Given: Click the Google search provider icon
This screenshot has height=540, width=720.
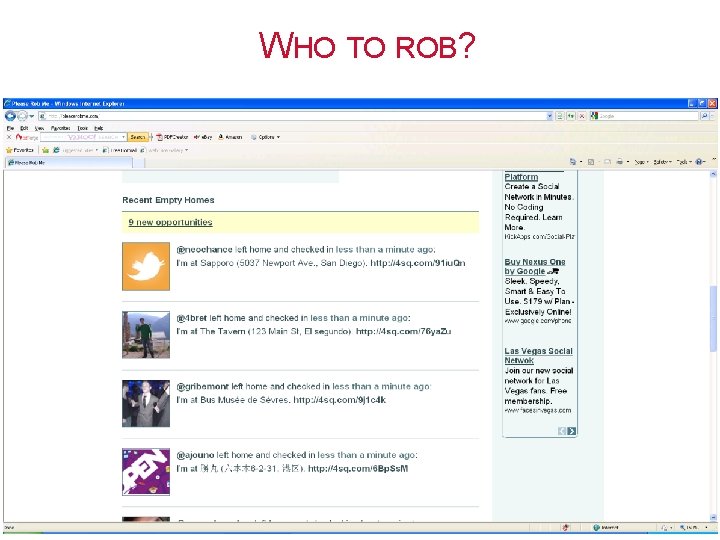Looking at the screenshot, I should coord(594,116).
